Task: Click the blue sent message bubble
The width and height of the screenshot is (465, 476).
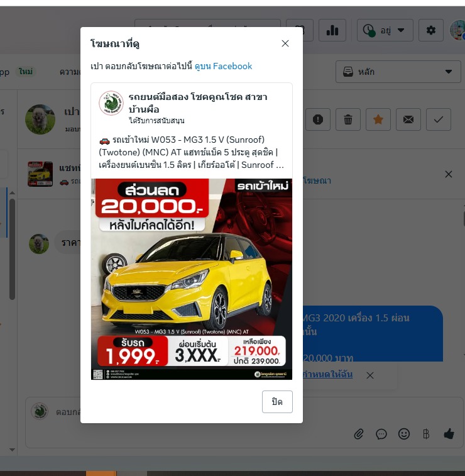Action: coord(373,334)
